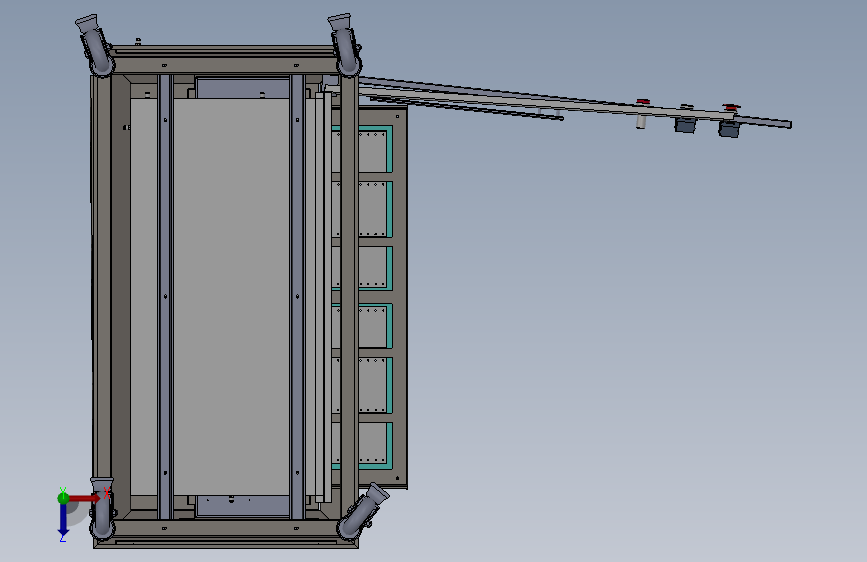This screenshot has height=562, width=867.
Task: Click the red X axis of the view triad
Action: point(84,498)
